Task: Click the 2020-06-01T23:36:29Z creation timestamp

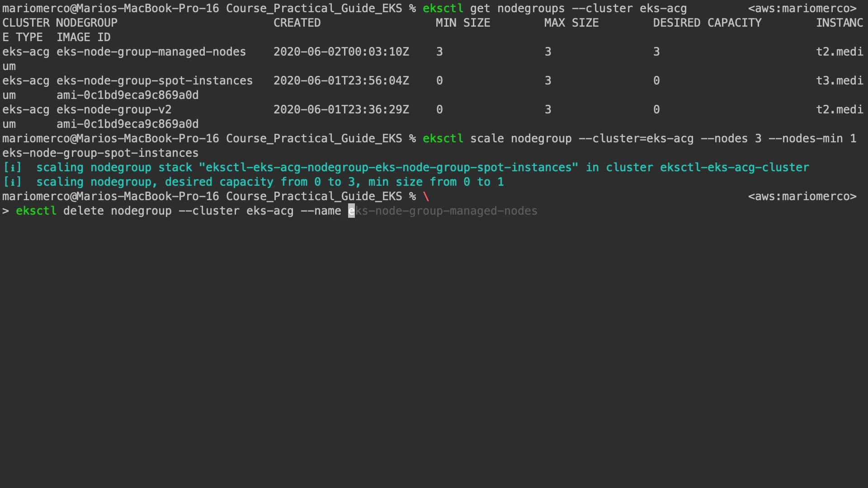Action: [341, 110]
